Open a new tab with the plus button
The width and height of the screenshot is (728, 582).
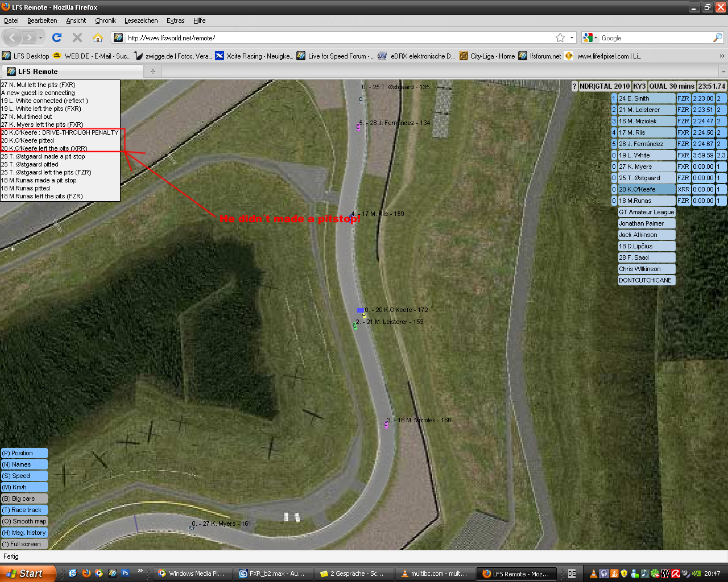[x=152, y=72]
